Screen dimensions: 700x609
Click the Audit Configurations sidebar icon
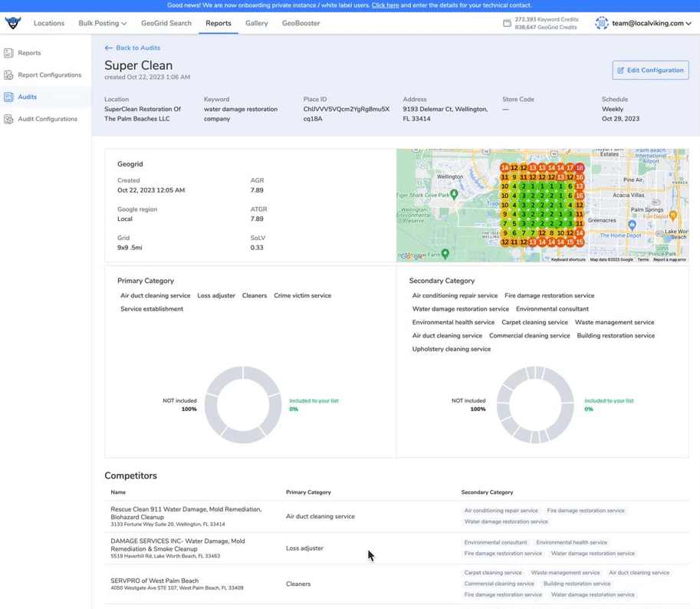[x=8, y=119]
